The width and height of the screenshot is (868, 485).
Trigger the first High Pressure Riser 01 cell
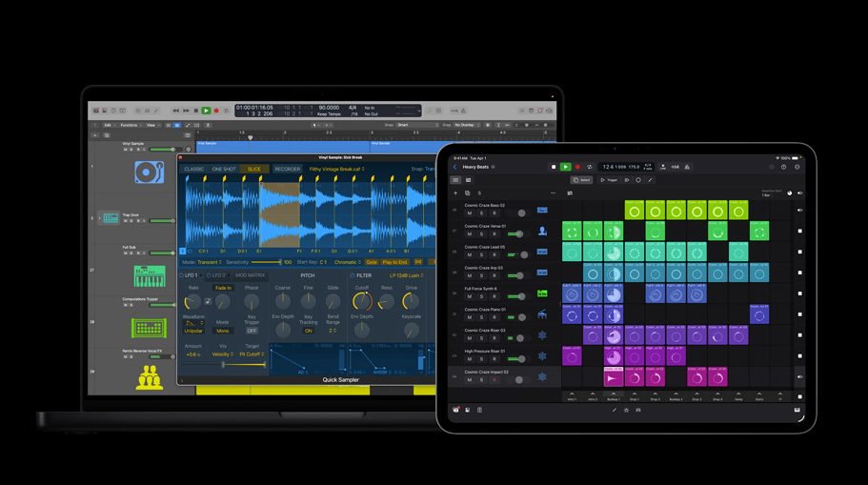[572, 356]
